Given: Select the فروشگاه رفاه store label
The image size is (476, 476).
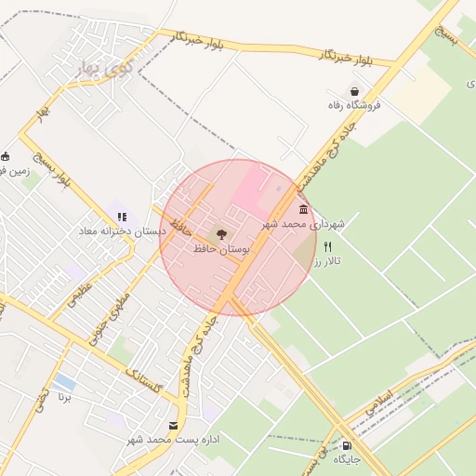Looking at the screenshot, I should pyautogui.click(x=354, y=105).
